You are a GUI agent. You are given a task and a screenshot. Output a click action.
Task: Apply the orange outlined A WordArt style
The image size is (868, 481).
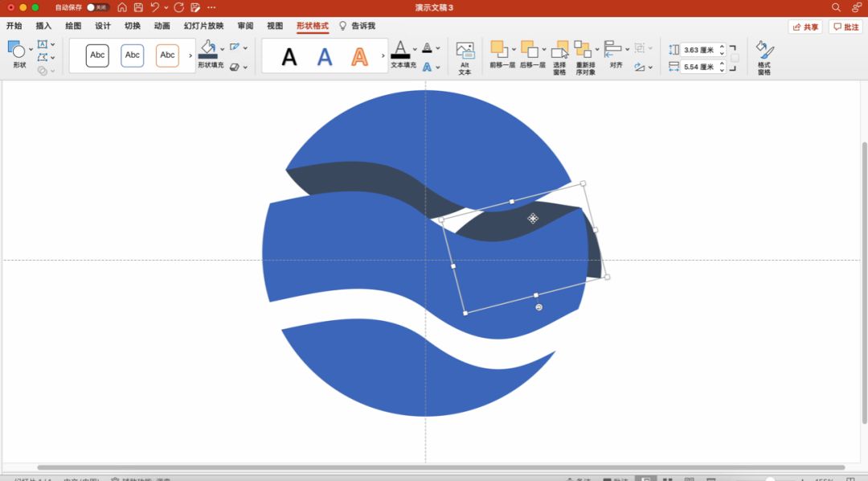359,56
